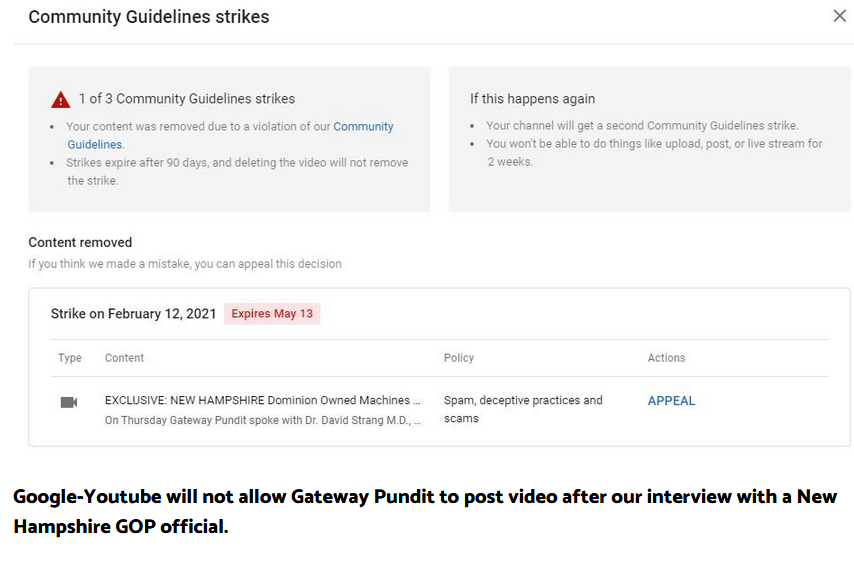Click APPEAL for the removed video

coord(671,401)
